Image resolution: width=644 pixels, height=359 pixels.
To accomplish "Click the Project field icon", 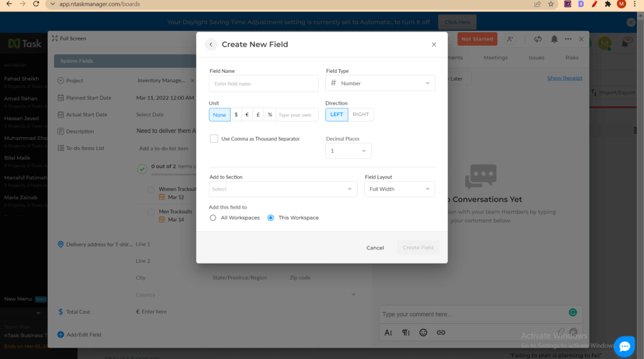I will (x=61, y=80).
